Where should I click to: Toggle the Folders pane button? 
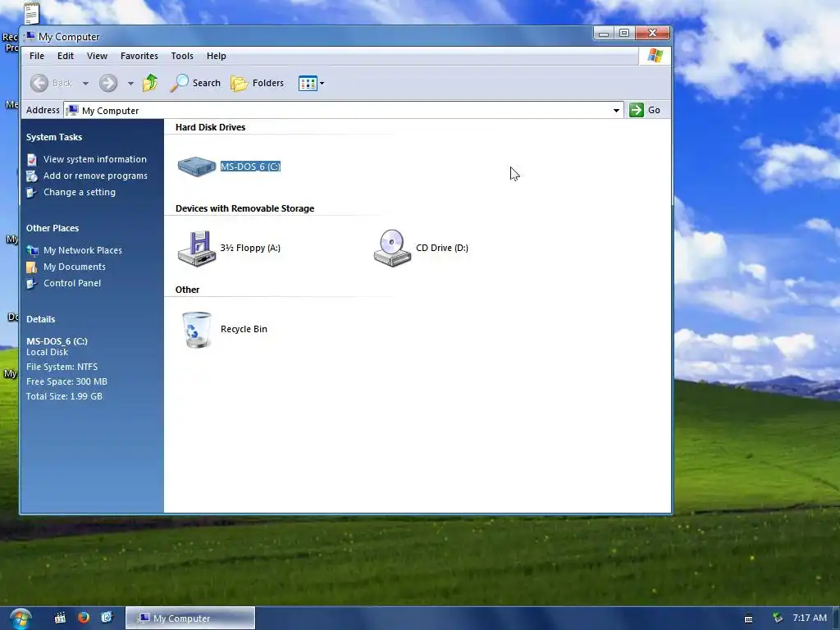pos(257,83)
